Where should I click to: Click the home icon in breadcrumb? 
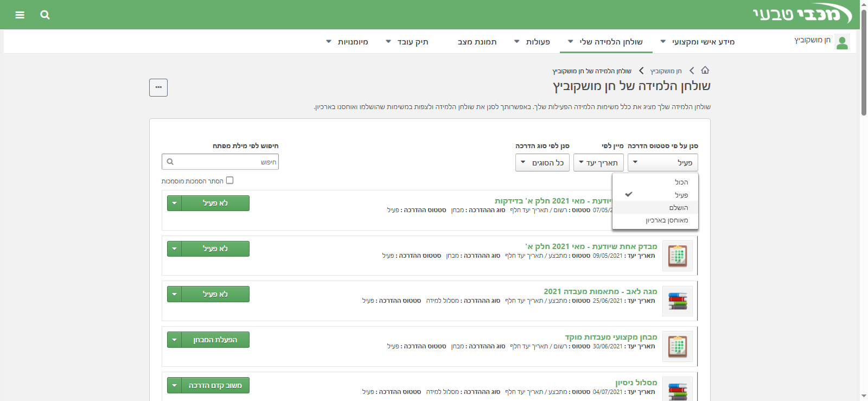(705, 71)
